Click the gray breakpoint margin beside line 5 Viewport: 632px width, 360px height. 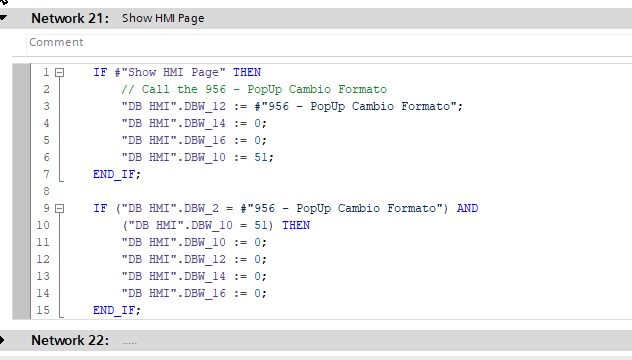click(x=21, y=140)
